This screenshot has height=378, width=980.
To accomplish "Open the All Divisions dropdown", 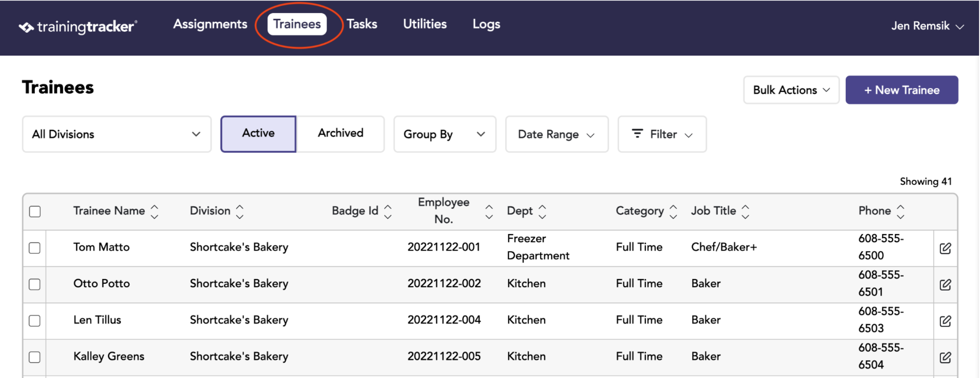I will point(117,134).
